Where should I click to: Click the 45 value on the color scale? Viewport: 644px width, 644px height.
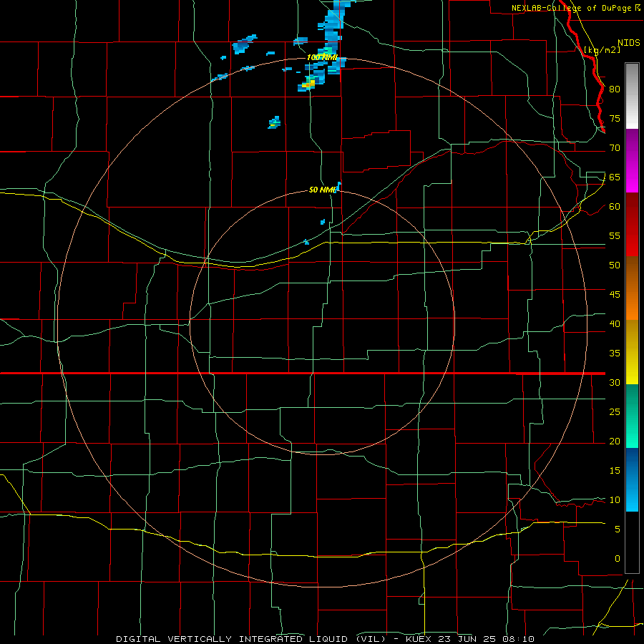pyautogui.click(x=615, y=295)
